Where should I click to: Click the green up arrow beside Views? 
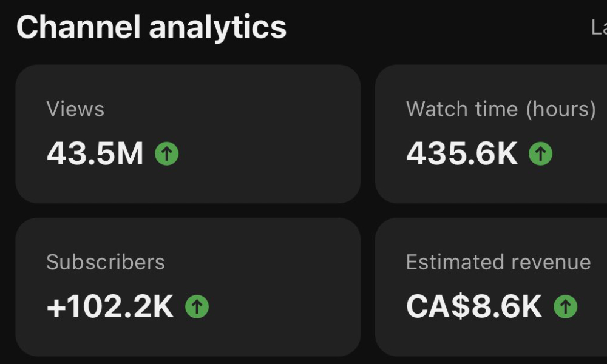click(x=167, y=154)
